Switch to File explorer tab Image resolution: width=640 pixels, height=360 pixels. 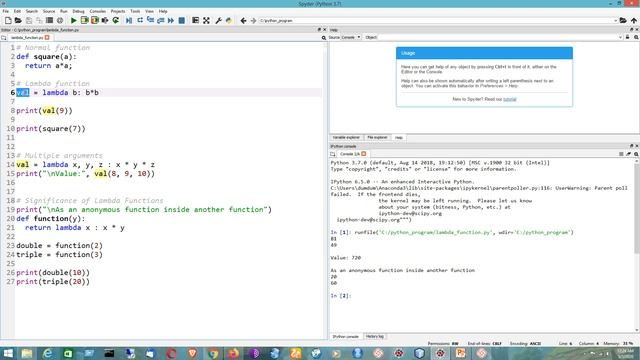[377, 138]
